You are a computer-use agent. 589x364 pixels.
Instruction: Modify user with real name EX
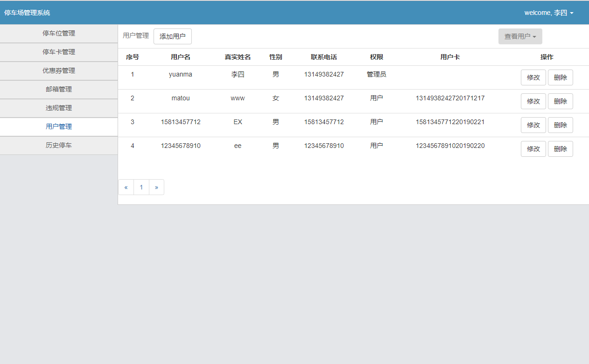[x=533, y=126]
